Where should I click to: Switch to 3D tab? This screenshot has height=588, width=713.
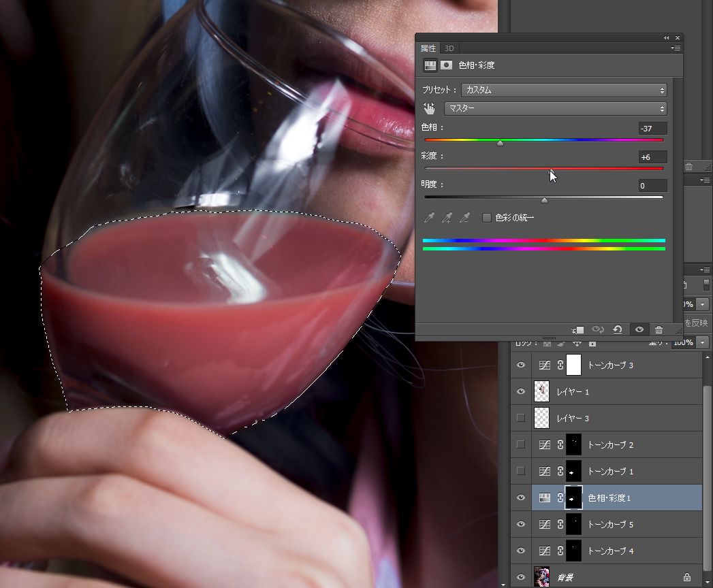pos(449,48)
